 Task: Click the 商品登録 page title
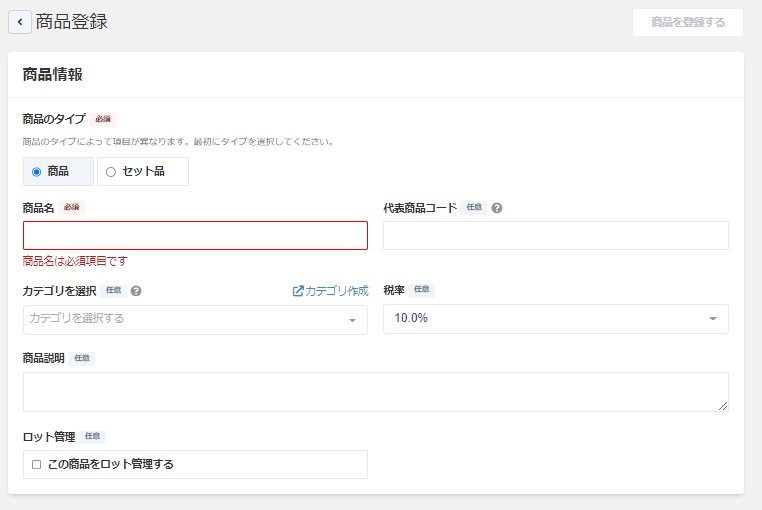click(x=71, y=22)
